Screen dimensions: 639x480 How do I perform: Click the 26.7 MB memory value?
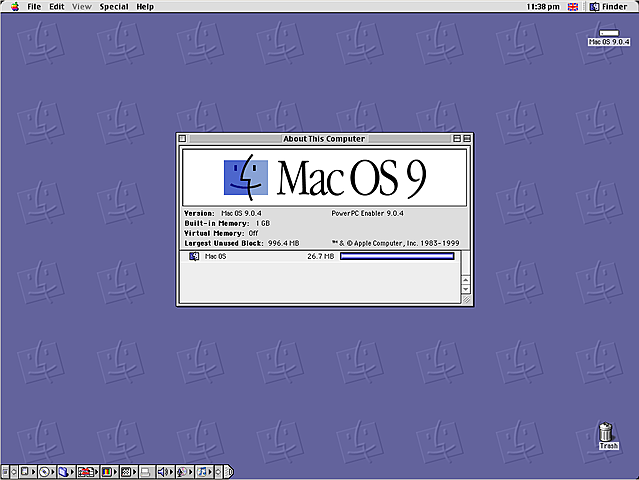tap(320, 256)
